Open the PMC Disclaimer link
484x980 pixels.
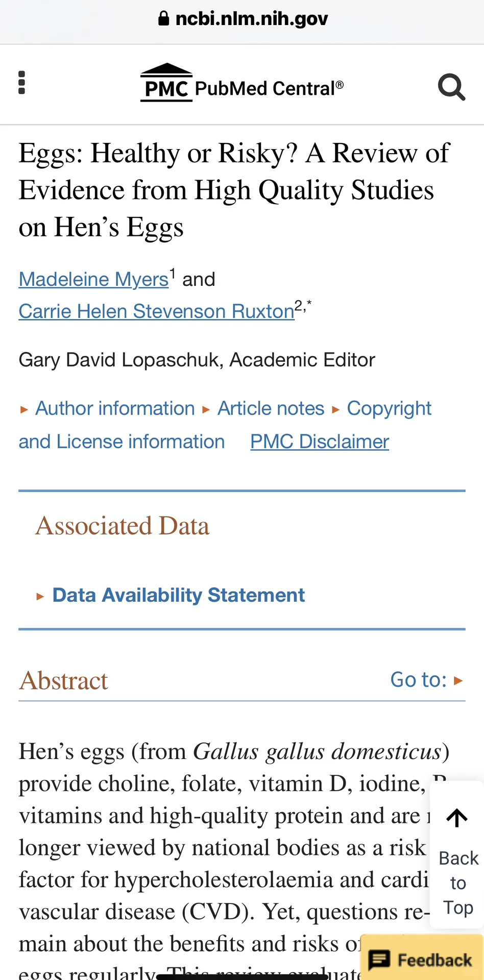[320, 442]
